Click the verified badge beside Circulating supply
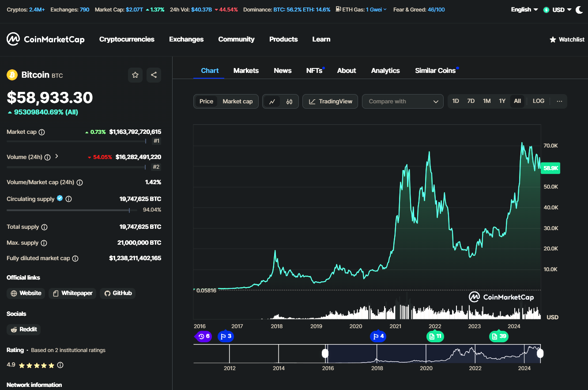The width and height of the screenshot is (588, 390). (60, 199)
